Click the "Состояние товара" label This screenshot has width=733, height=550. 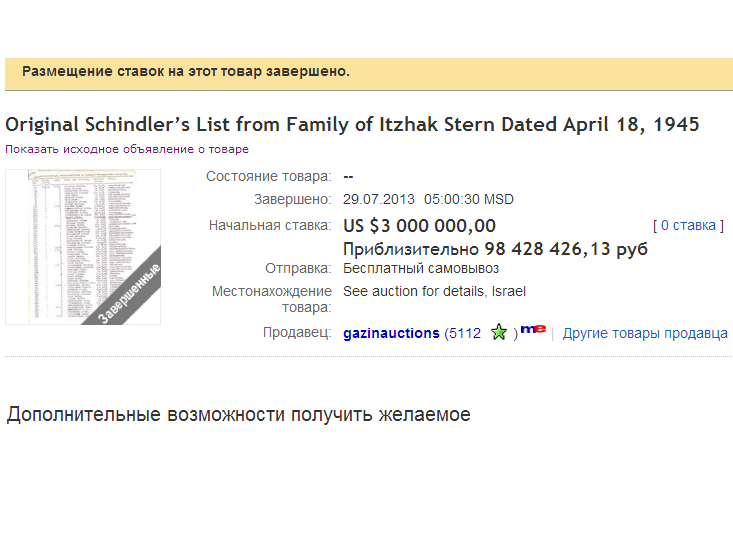[268, 177]
